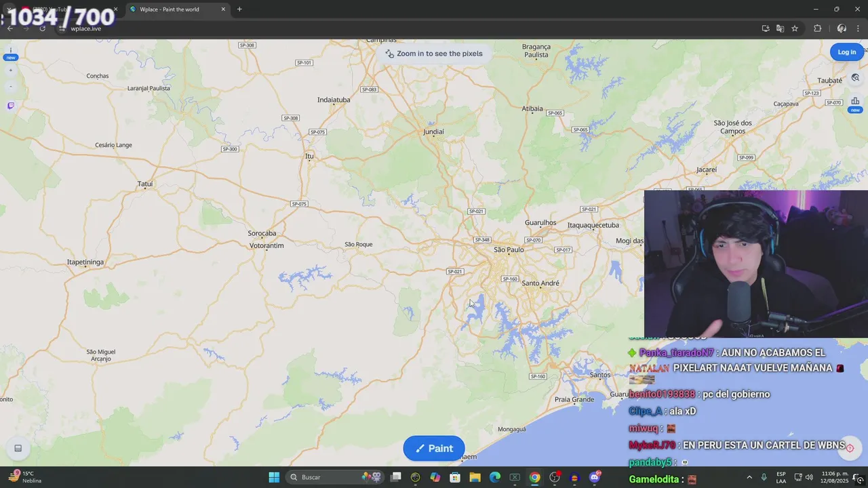Click Santo André label on map
Image resolution: width=868 pixels, height=488 pixels.
540,283
